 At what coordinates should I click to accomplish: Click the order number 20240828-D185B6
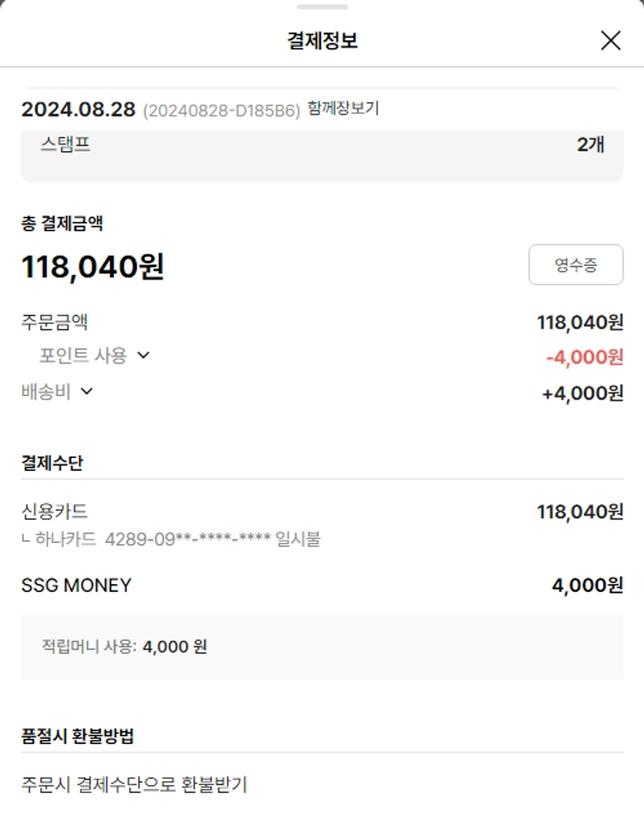(221, 111)
